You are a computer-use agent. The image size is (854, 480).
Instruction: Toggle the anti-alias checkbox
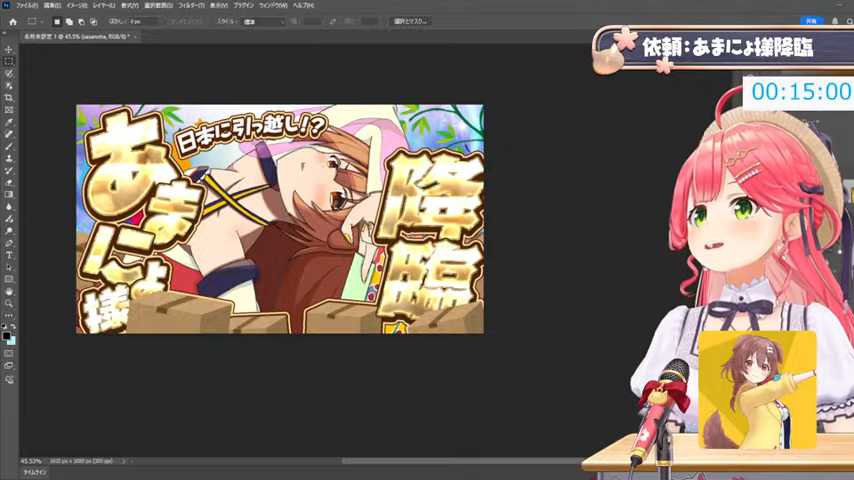pos(168,21)
